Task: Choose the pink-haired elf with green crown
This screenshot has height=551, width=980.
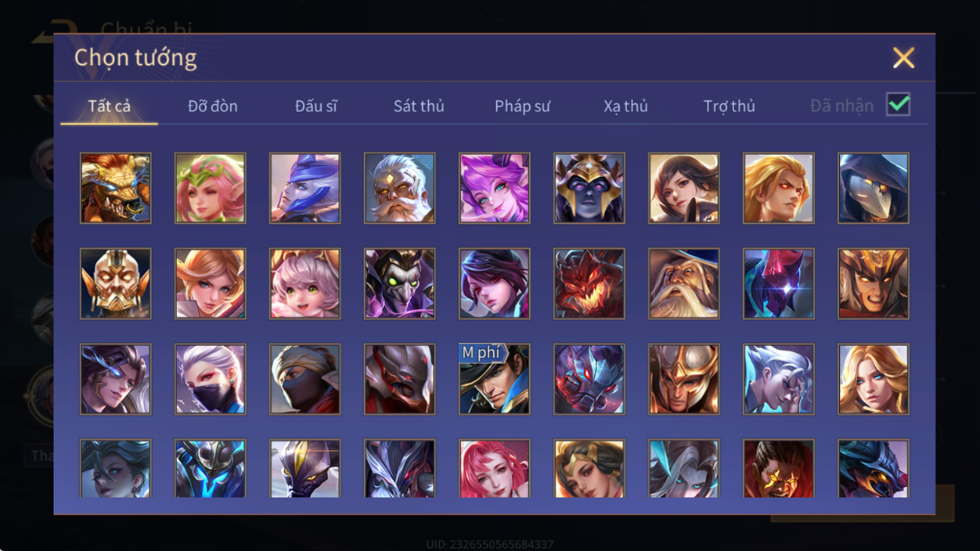Action: pos(210,188)
